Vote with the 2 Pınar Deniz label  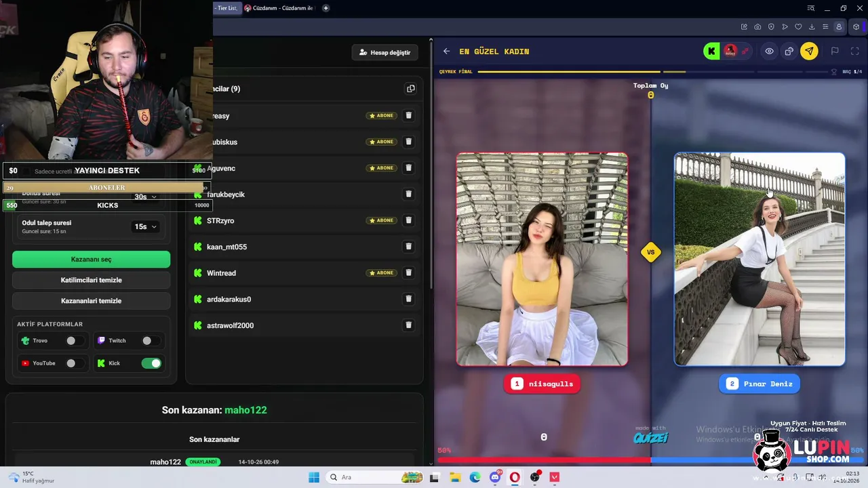pyautogui.click(x=759, y=384)
